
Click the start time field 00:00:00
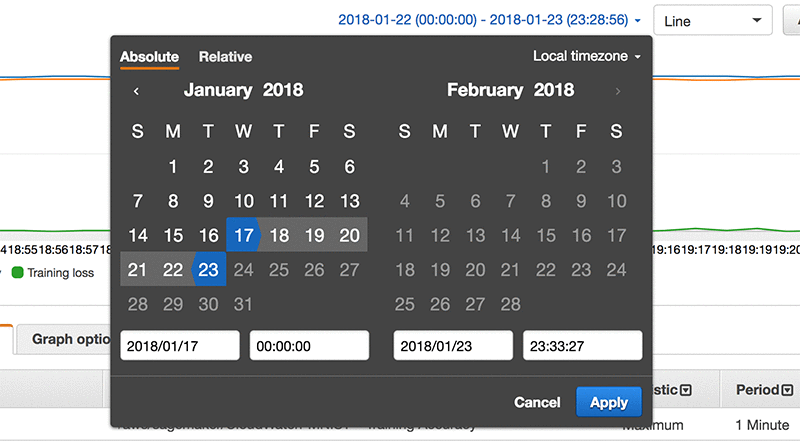[309, 345]
